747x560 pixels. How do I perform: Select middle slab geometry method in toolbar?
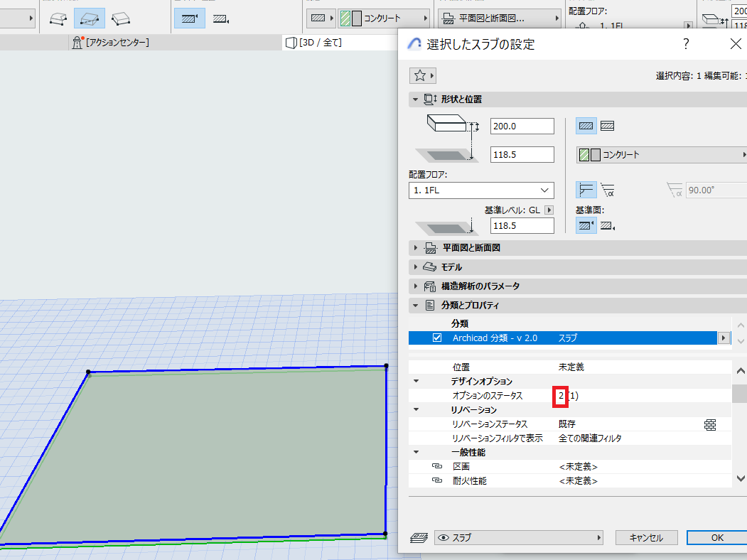coord(90,18)
